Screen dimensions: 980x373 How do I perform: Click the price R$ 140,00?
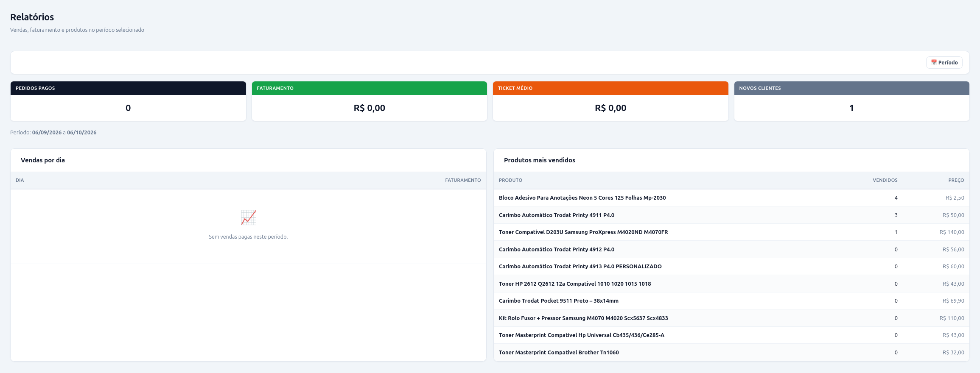pos(952,232)
